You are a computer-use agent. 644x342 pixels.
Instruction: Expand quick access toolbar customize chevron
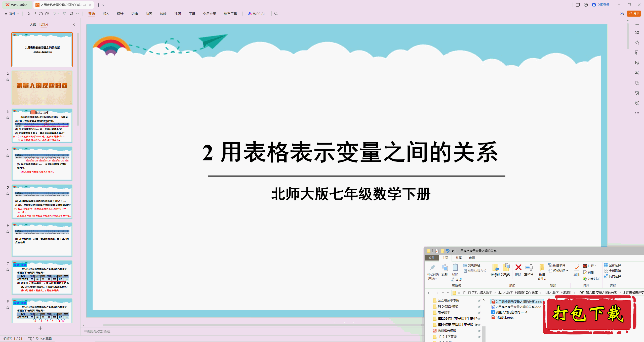[77, 14]
